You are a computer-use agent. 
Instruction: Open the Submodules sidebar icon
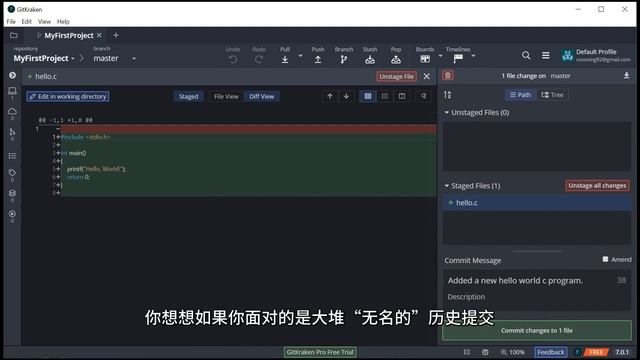click(x=12, y=193)
